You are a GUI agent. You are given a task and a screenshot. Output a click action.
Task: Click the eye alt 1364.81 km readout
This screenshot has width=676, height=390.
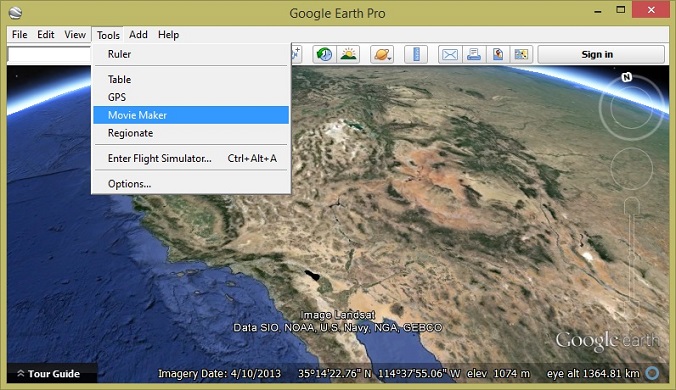pos(593,374)
